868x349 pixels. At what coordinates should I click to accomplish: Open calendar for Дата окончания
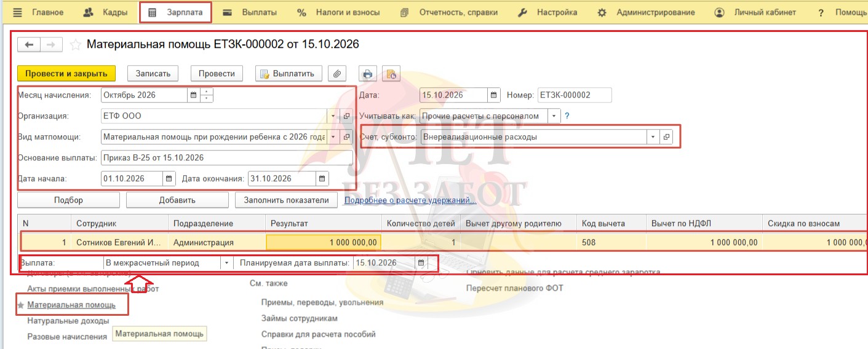(322, 179)
